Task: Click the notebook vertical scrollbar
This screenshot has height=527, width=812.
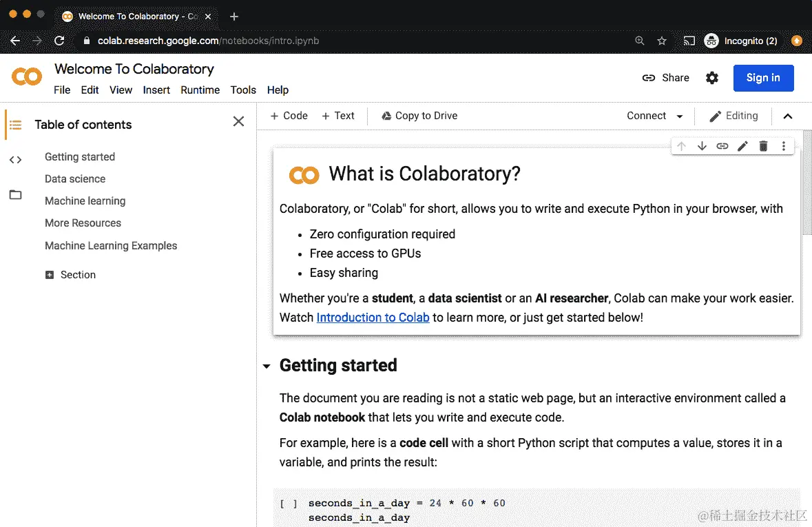Action: pyautogui.click(x=806, y=183)
